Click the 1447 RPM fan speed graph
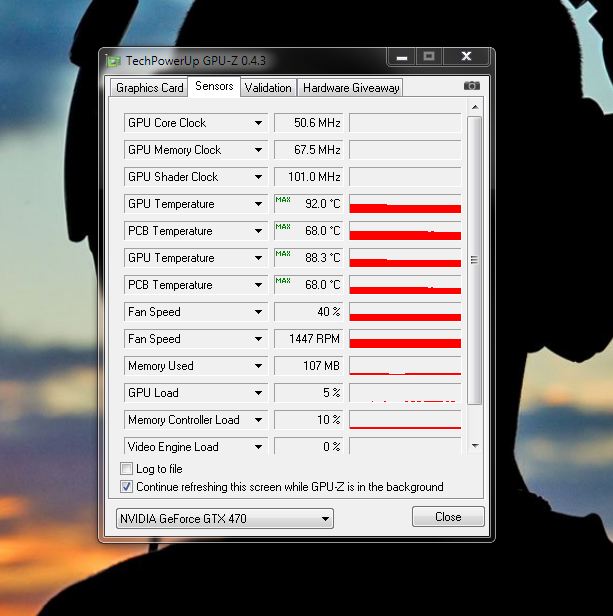613x616 pixels. coord(405,339)
